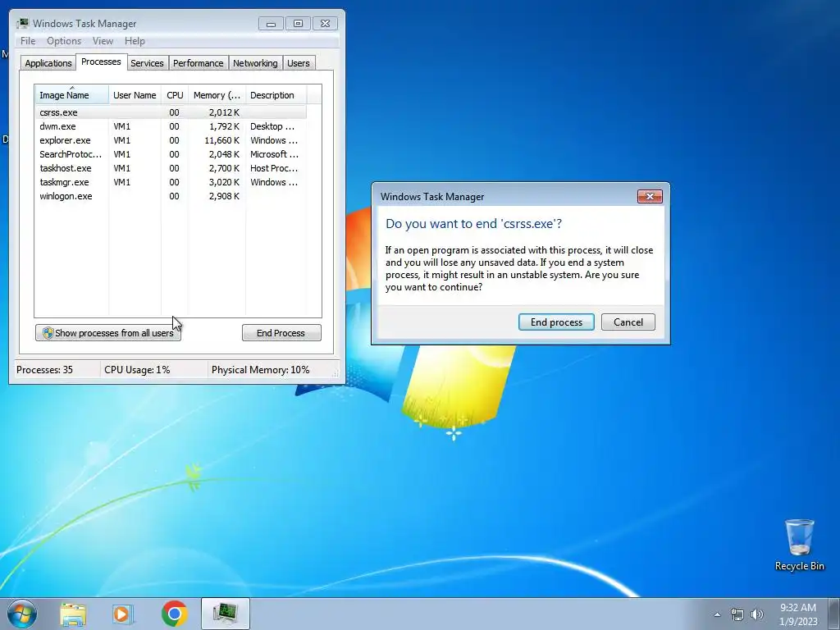The width and height of the screenshot is (840, 630).
Task: Open the volume speaker tray icon
Action: coord(756,614)
